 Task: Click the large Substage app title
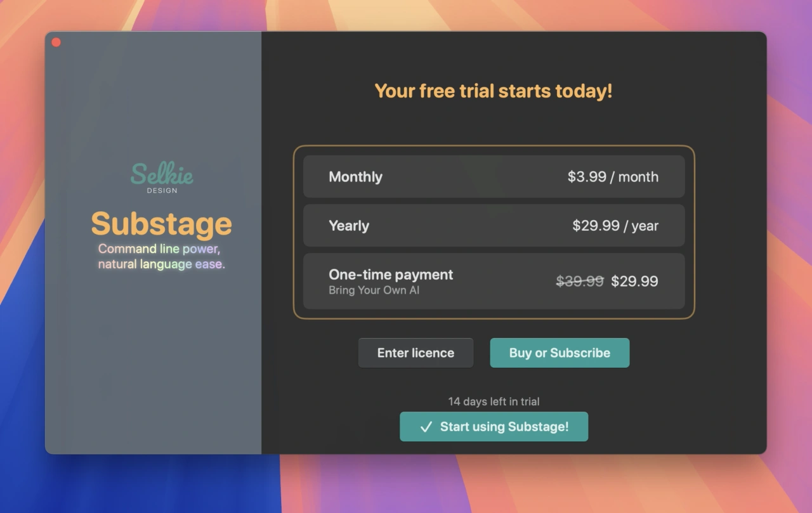[x=162, y=223]
